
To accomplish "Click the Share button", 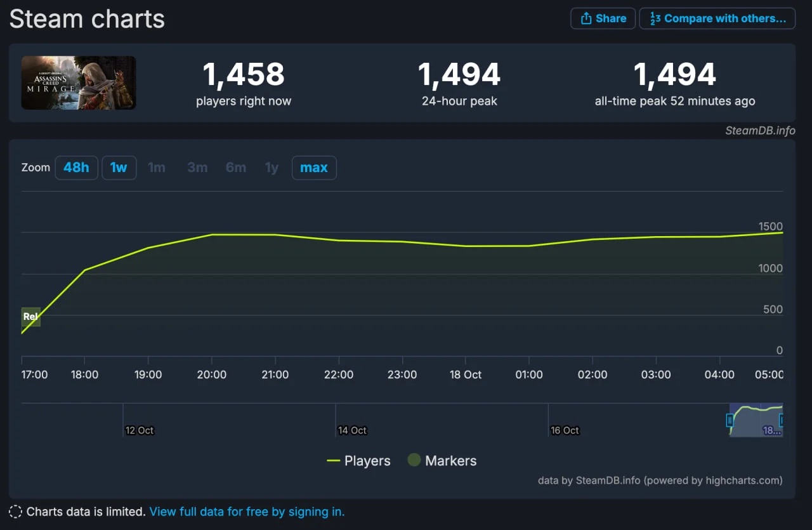I will coord(603,18).
